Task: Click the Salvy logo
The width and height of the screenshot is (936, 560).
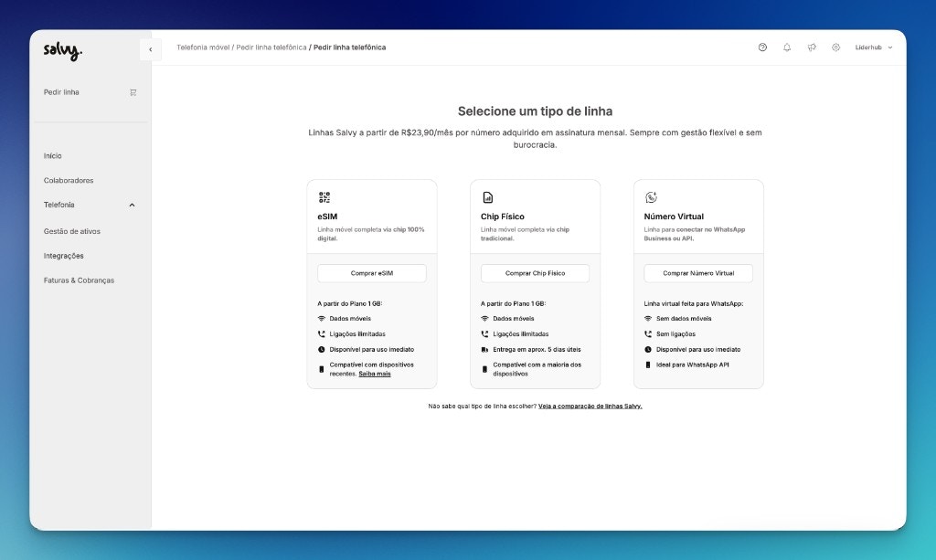Action: pyautogui.click(x=62, y=50)
